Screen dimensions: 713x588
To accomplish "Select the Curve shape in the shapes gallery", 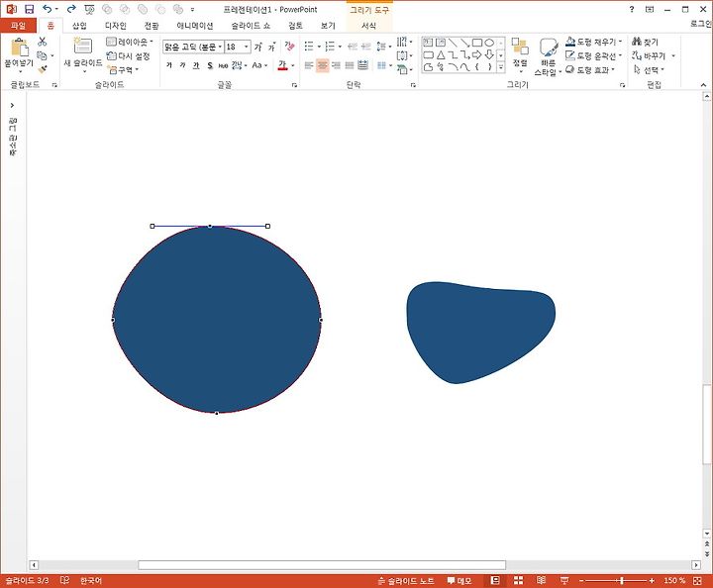I will coord(464,67).
